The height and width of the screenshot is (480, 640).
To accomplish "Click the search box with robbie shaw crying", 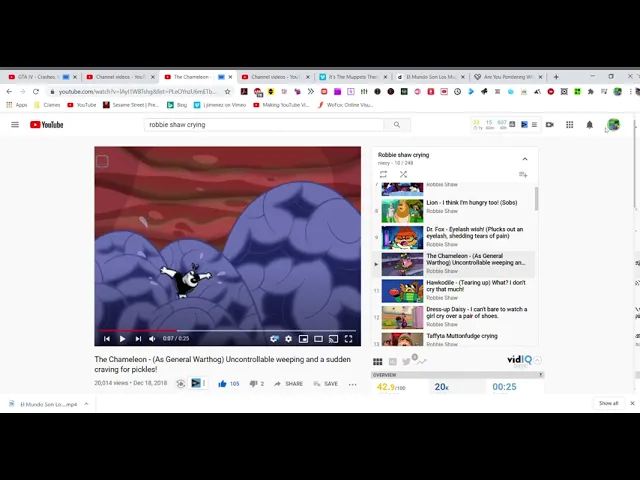I will [264, 124].
